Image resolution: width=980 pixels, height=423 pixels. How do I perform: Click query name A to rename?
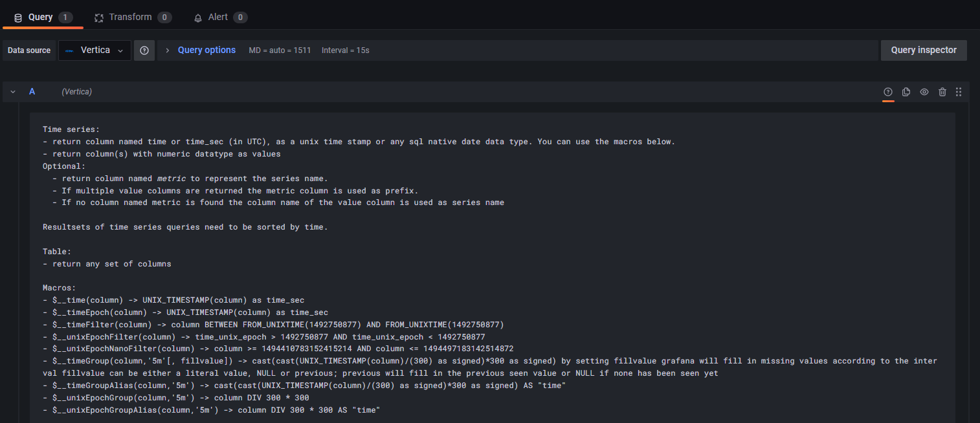[x=32, y=92]
